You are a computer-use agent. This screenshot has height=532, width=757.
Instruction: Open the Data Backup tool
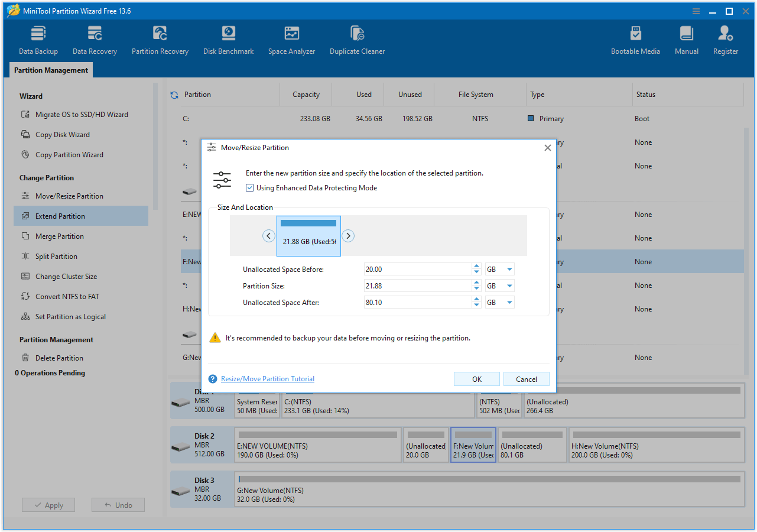[38, 40]
